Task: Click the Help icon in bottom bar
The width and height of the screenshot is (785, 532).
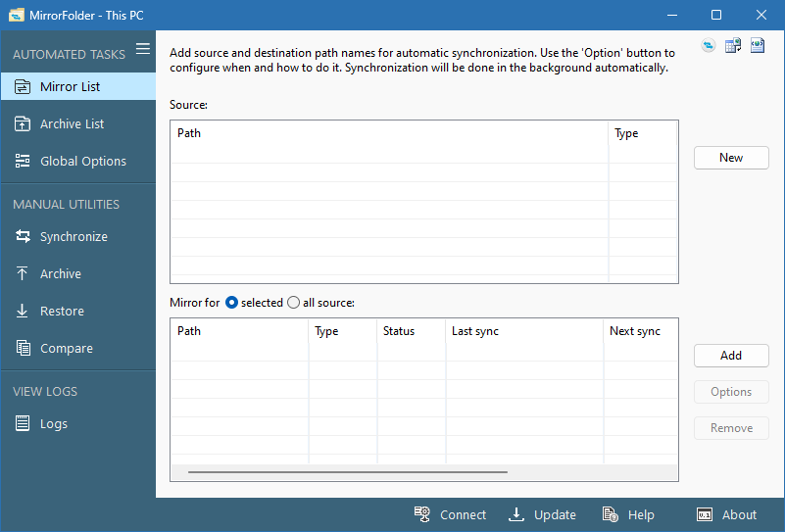Action: pyautogui.click(x=611, y=514)
